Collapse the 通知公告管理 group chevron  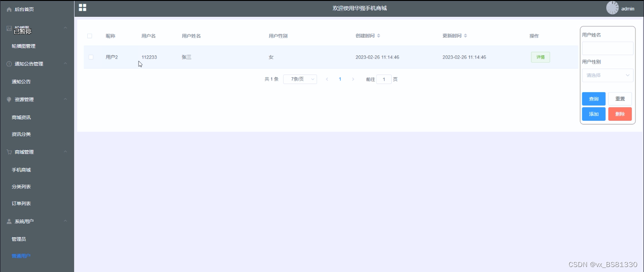point(65,64)
